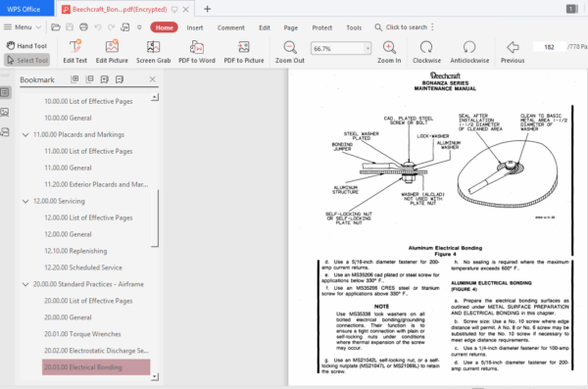Go to the Previous page
The width and height of the screenshot is (588, 389).
click(513, 52)
